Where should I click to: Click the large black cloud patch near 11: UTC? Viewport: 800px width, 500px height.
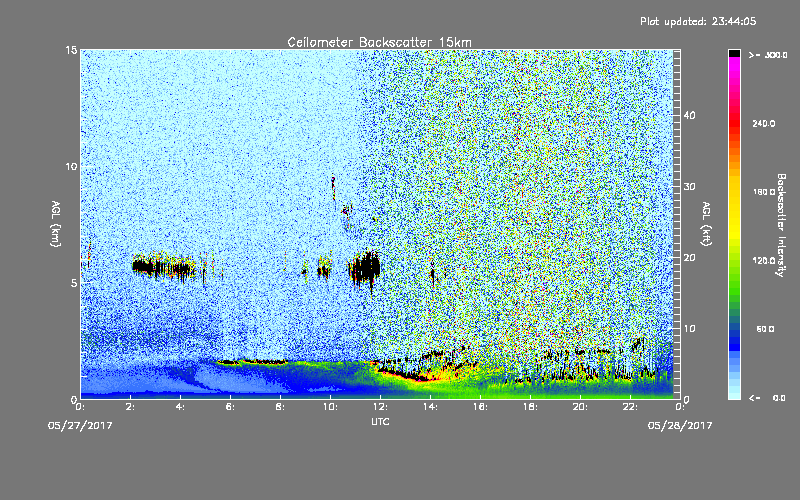tap(365, 268)
